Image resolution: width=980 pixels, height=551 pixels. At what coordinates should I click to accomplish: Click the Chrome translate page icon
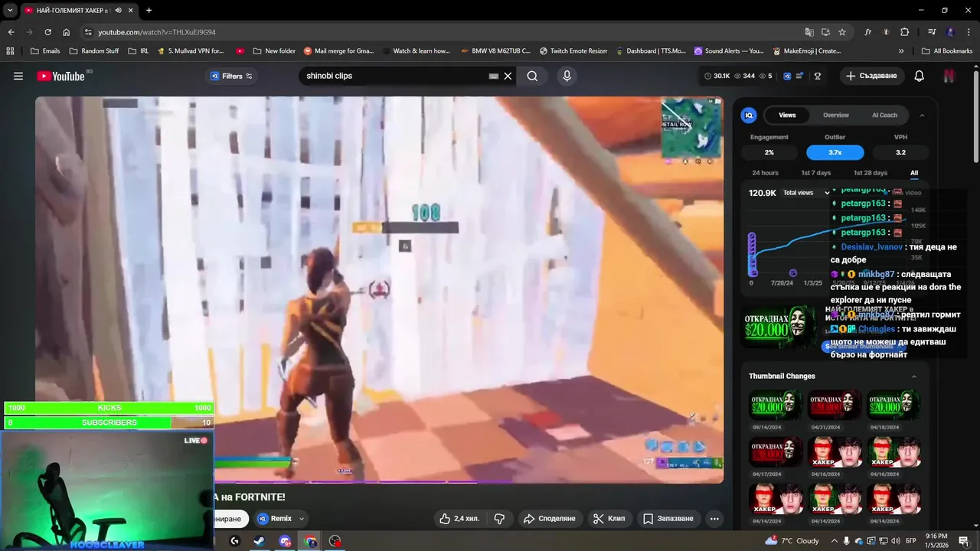pos(809,32)
